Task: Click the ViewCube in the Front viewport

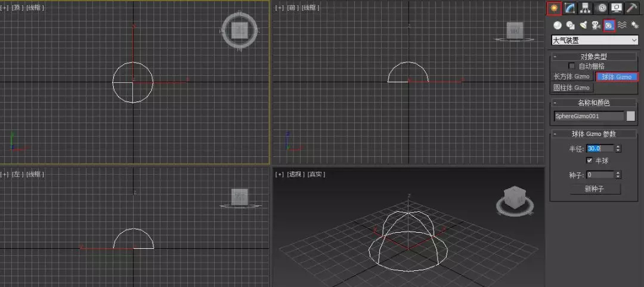Action: (515, 32)
